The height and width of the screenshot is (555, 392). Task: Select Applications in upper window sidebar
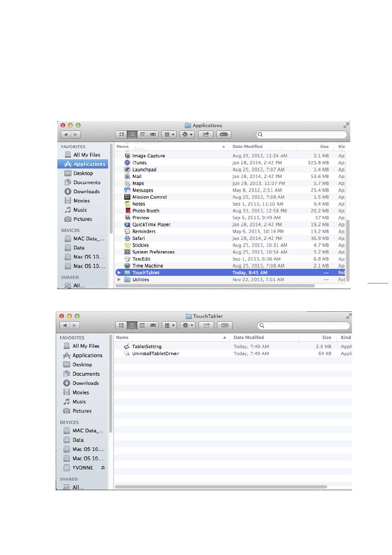(x=83, y=164)
